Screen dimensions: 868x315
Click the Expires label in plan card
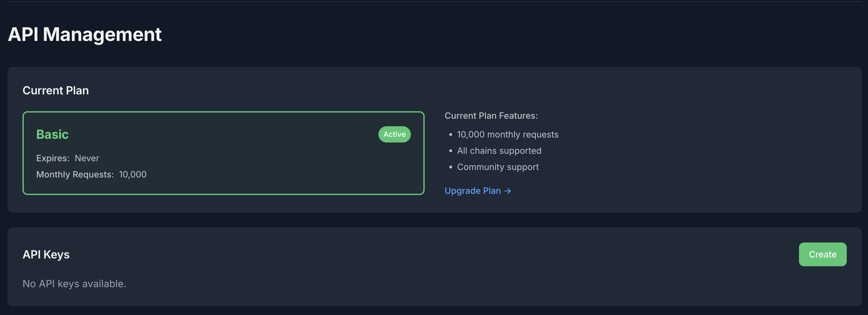coord(52,158)
